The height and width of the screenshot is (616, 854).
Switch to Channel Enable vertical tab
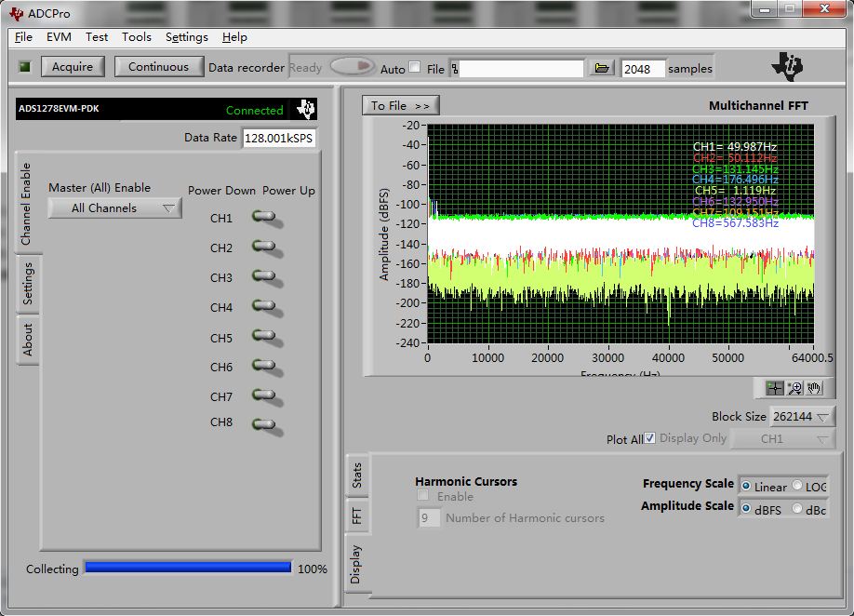pyautogui.click(x=27, y=203)
